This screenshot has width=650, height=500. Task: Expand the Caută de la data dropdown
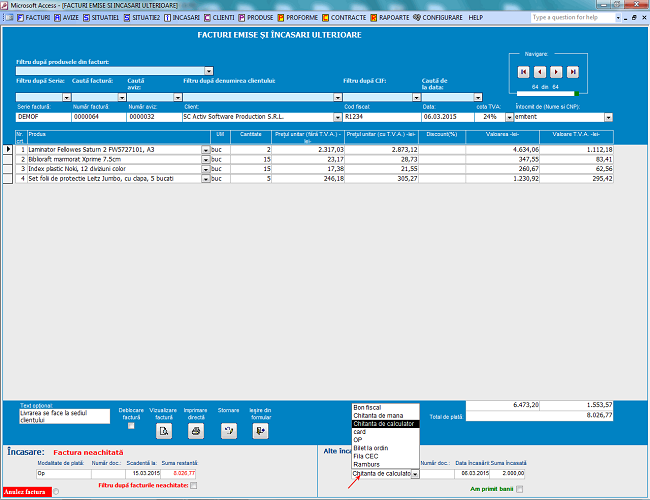pos(478,97)
